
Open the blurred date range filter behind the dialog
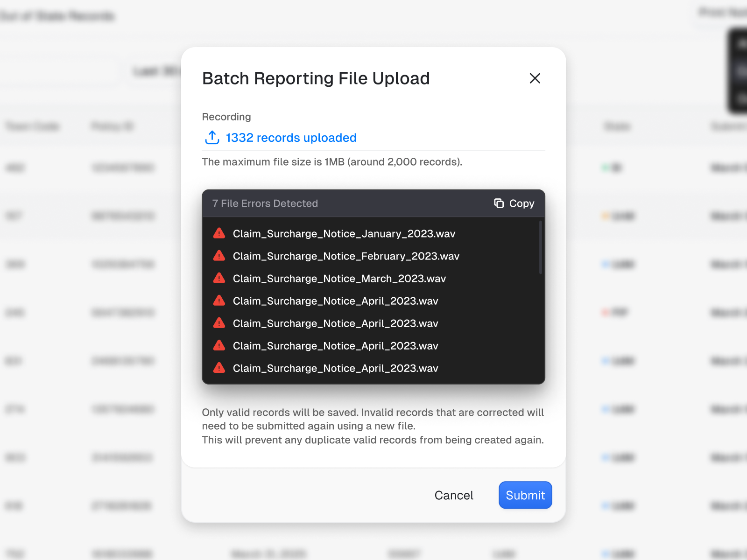pos(154,70)
